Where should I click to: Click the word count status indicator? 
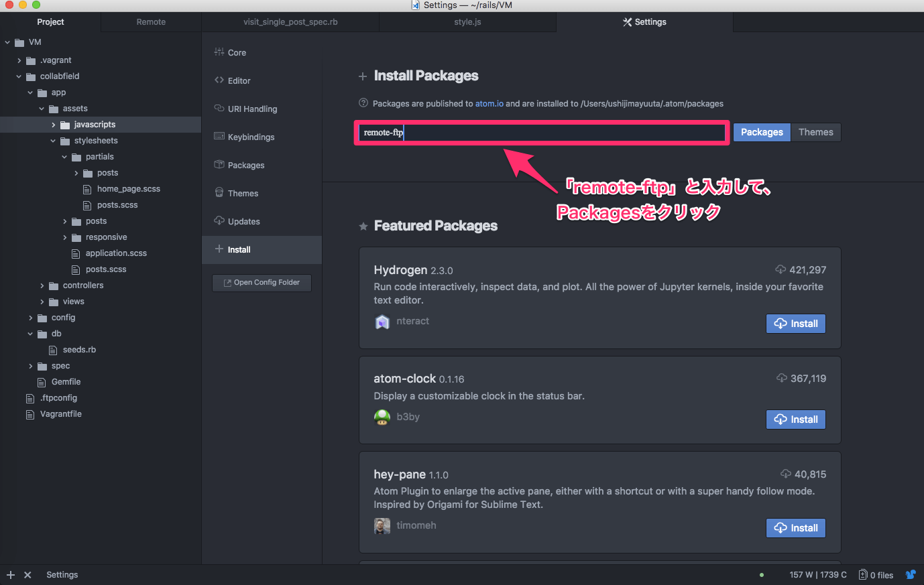click(818, 575)
